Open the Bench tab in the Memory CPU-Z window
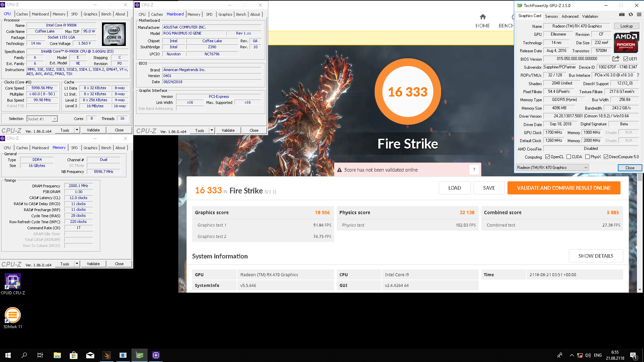644x362 pixels. (x=106, y=148)
